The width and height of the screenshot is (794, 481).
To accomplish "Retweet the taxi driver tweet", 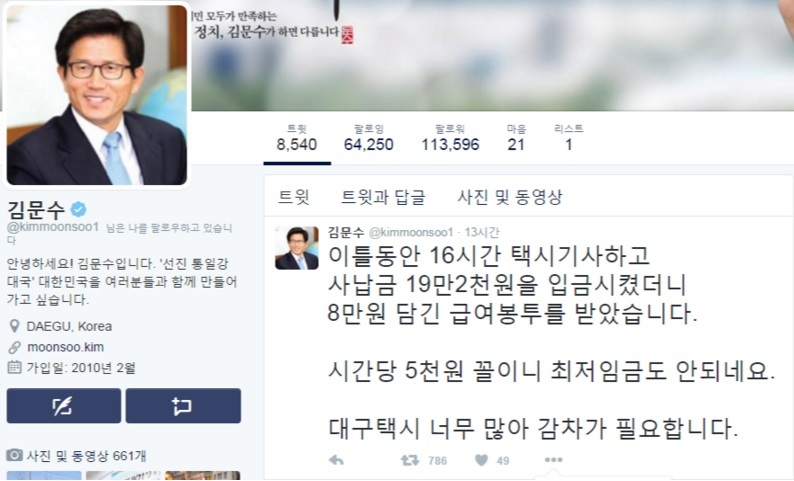I will [410, 460].
